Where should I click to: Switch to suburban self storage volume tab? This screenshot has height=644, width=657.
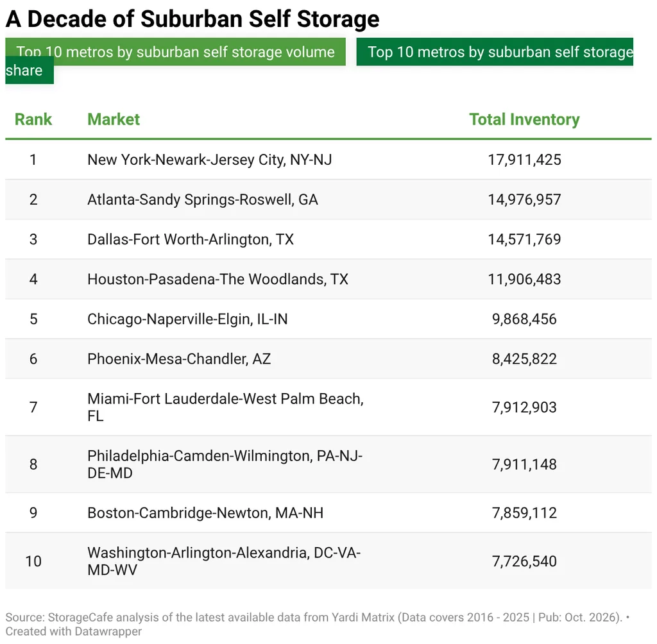point(175,52)
